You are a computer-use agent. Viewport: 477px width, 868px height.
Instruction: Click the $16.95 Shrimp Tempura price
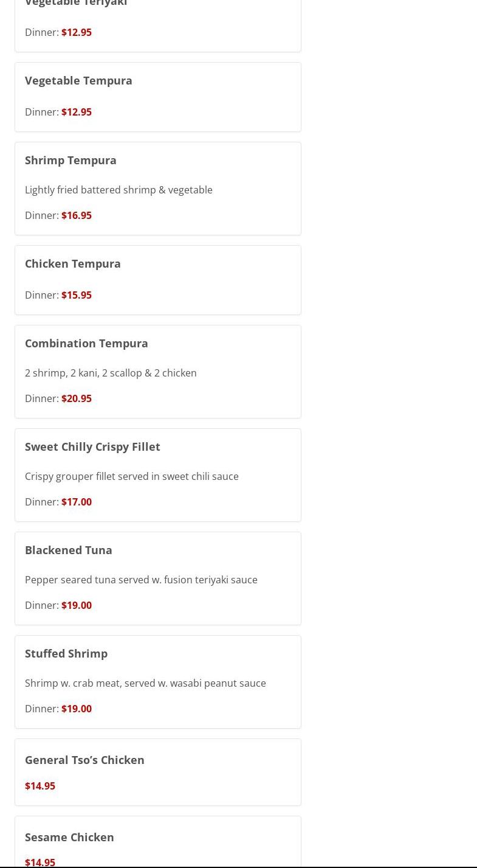point(77,215)
